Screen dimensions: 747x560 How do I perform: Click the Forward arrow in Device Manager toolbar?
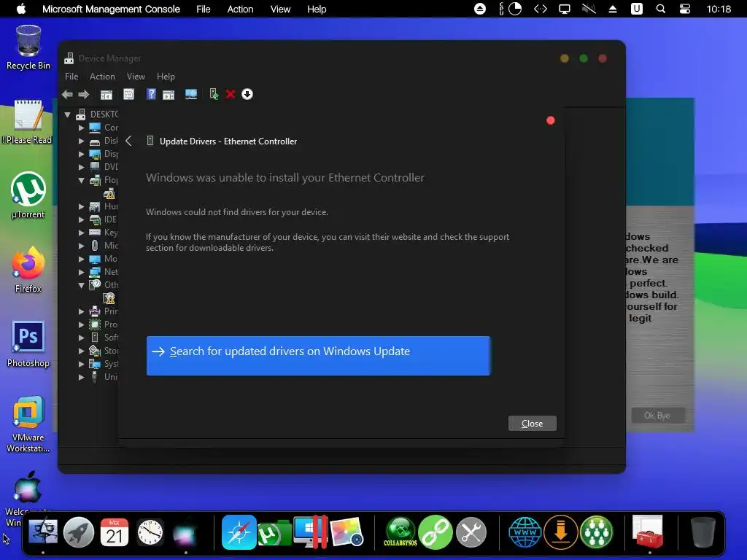click(x=83, y=94)
